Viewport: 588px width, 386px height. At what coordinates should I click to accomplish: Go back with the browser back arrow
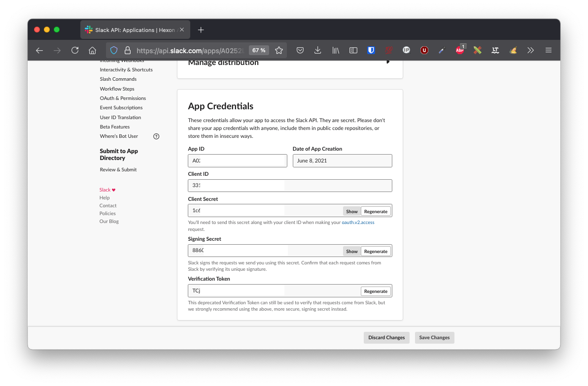(39, 50)
